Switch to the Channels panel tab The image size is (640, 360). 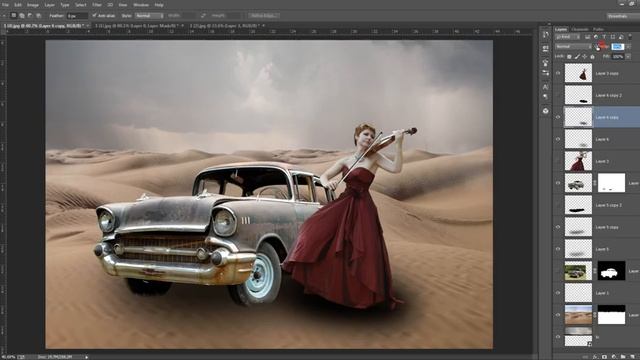coord(580,29)
